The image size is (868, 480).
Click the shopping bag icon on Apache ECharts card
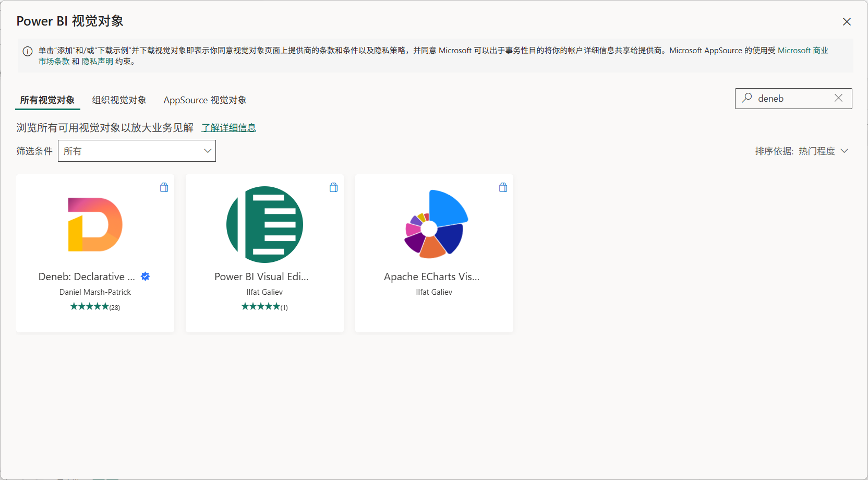point(503,187)
